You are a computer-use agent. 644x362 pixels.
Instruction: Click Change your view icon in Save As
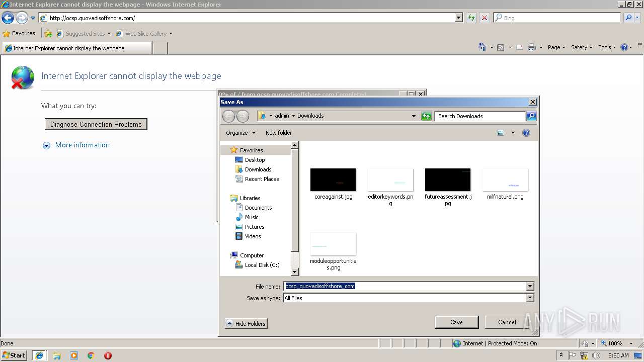(x=501, y=133)
